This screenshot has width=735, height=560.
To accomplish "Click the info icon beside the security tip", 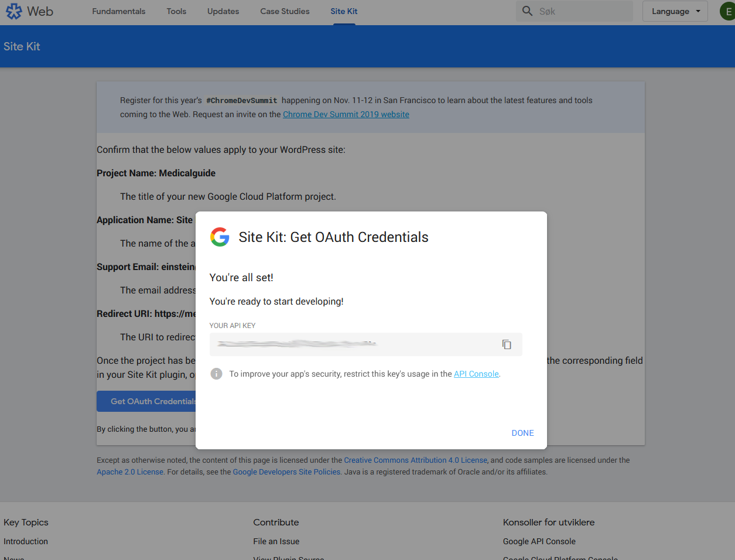I will point(216,374).
